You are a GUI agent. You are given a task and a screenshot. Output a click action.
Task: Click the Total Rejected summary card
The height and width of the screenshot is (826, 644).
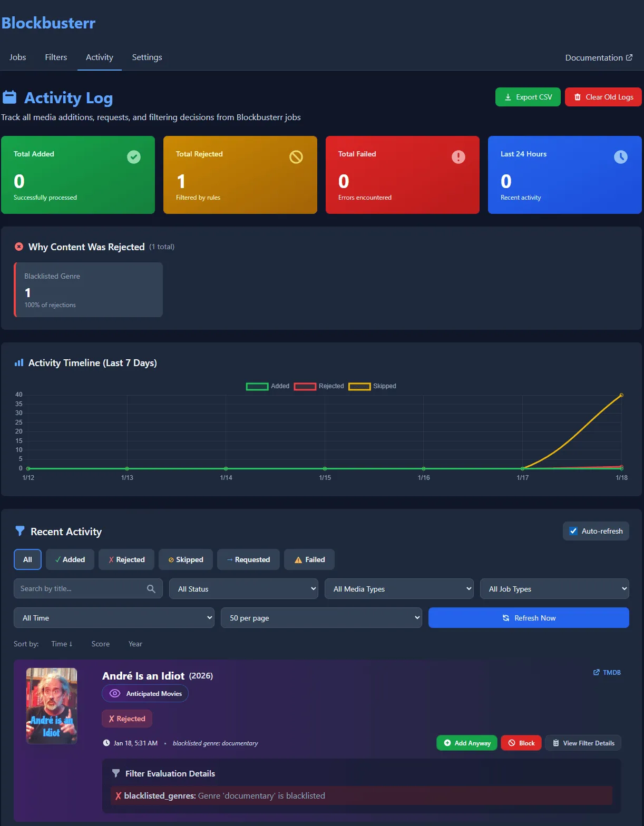click(240, 175)
